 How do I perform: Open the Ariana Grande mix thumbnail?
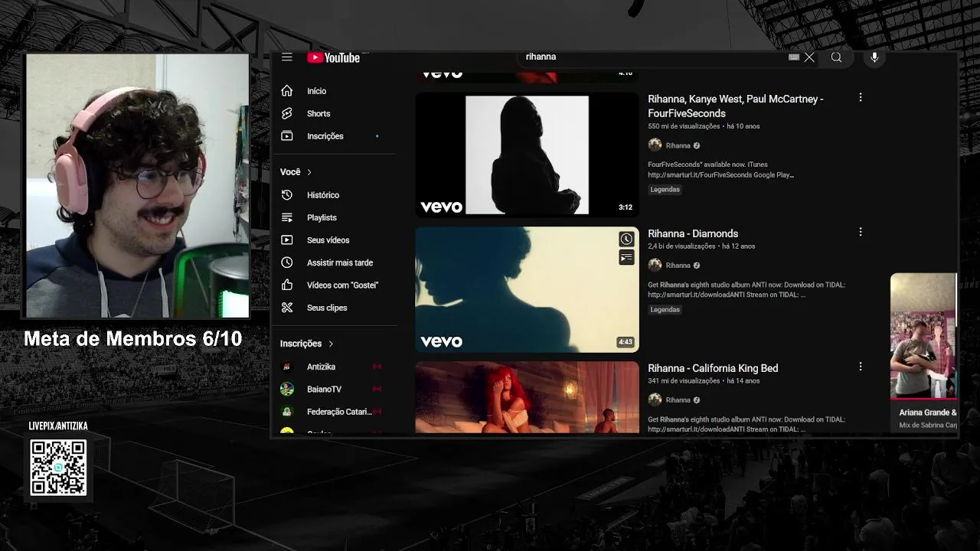pos(923,336)
